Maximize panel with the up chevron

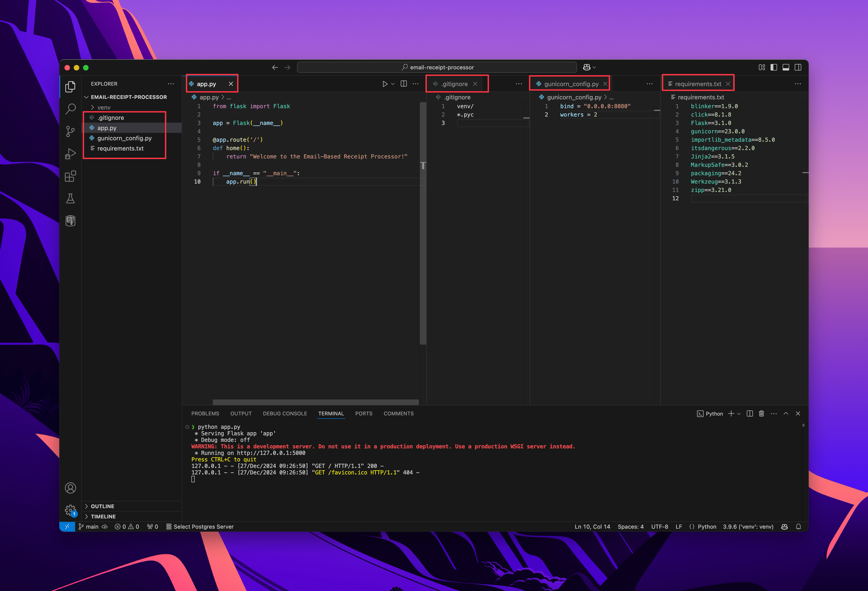pyautogui.click(x=786, y=413)
